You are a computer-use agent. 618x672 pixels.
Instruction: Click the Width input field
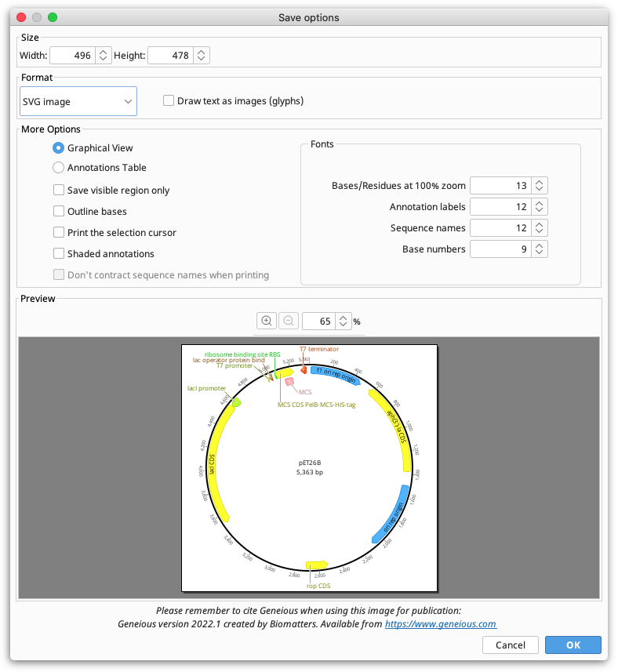coord(72,56)
